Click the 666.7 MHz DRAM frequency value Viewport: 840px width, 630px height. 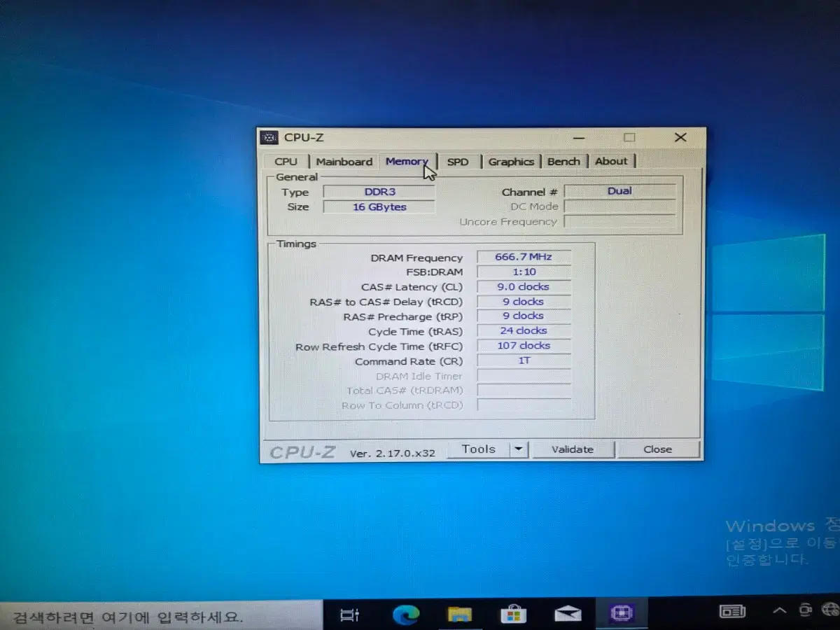(x=524, y=257)
